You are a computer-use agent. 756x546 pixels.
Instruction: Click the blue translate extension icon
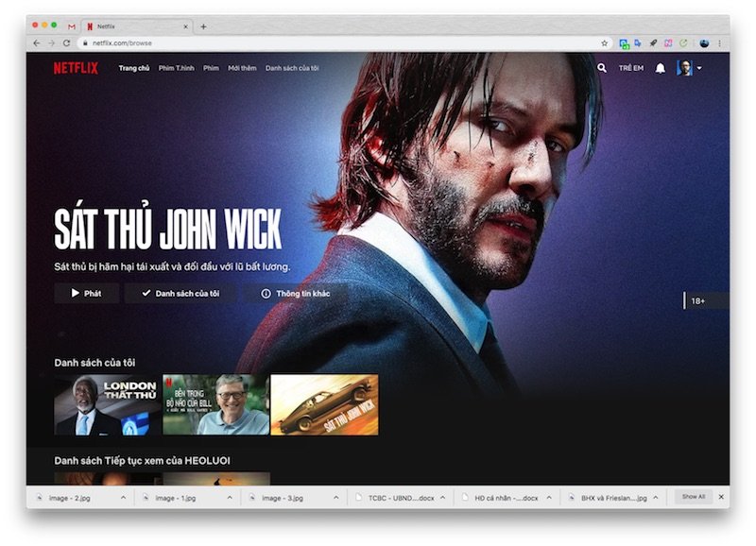point(639,43)
